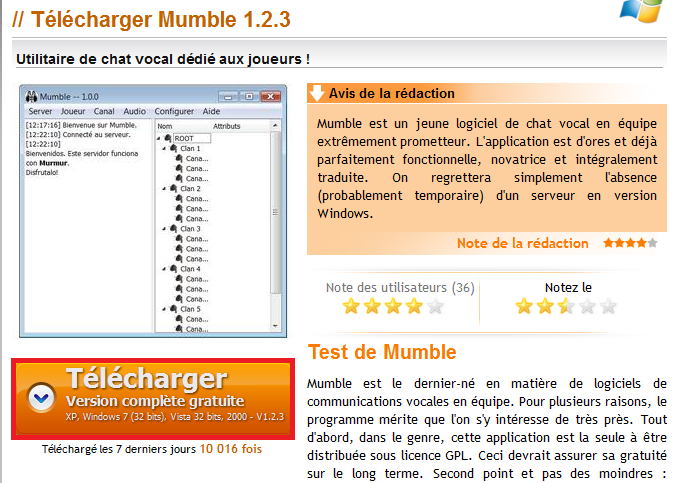
Task: Rate three stars under Notez le
Action: click(x=566, y=306)
